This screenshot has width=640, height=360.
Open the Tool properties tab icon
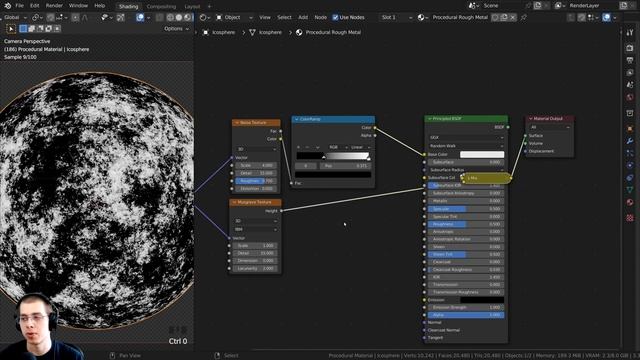click(630, 33)
